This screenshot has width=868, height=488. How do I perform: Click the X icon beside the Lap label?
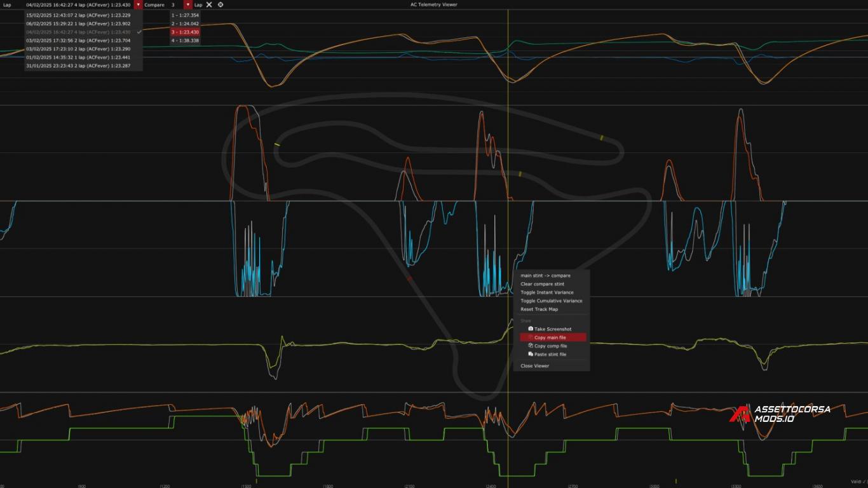pos(209,4)
